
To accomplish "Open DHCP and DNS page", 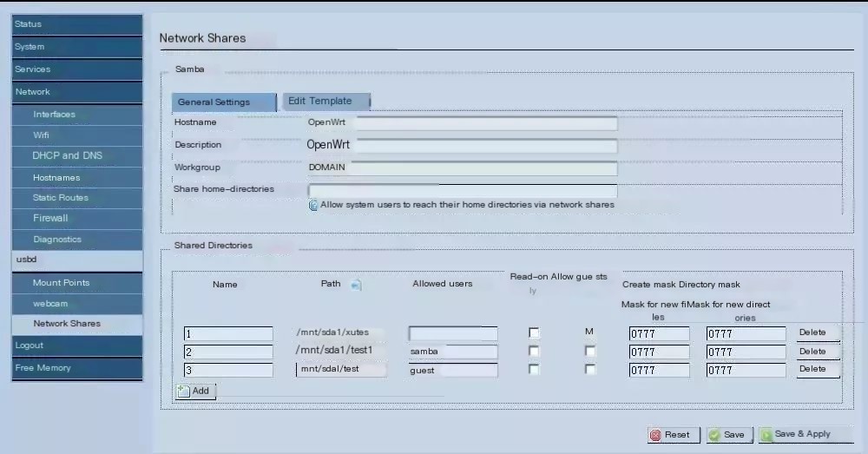I will point(77,156).
